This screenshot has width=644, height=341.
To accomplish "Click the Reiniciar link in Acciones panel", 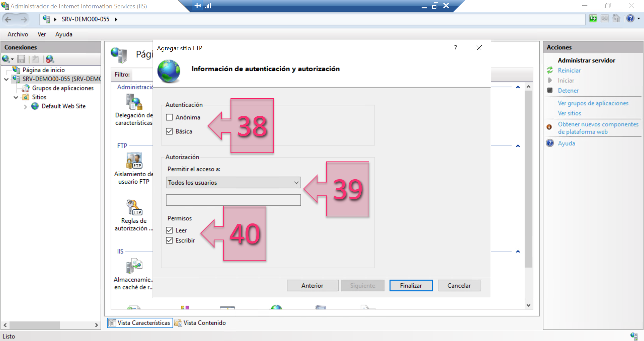I will tap(569, 70).
